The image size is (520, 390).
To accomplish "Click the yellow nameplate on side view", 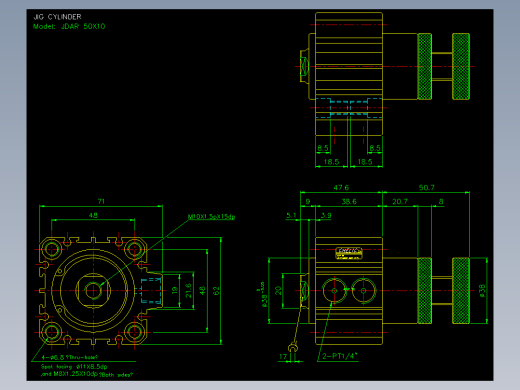I will [349, 253].
